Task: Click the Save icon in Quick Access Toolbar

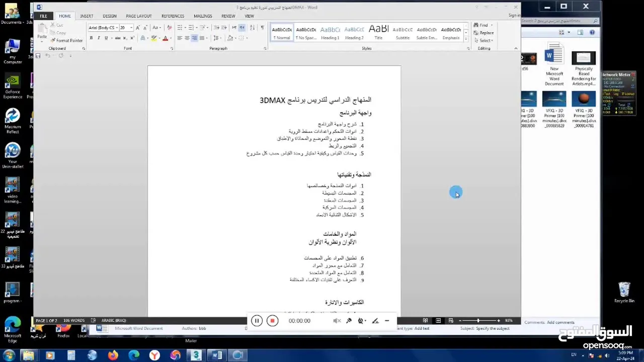Action: [x=38, y=56]
